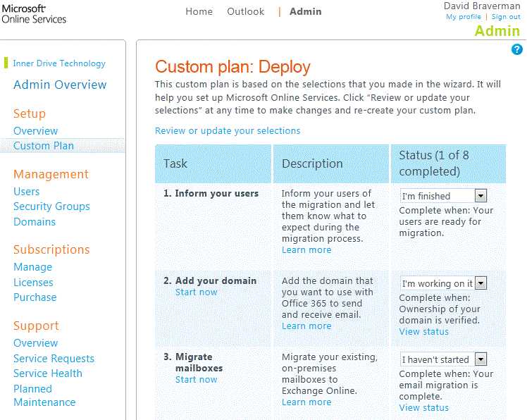The height and width of the screenshot is (420, 527).
Task: Open Domains in sidebar
Action: coord(35,221)
